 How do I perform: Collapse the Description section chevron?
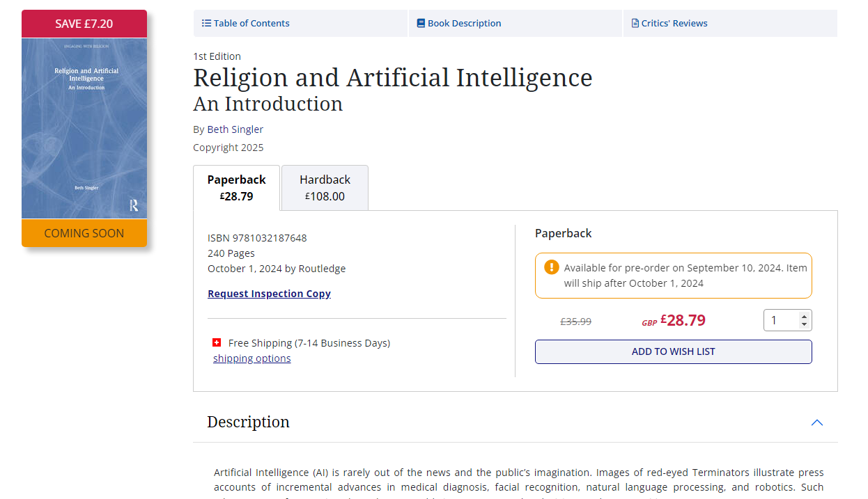click(817, 422)
